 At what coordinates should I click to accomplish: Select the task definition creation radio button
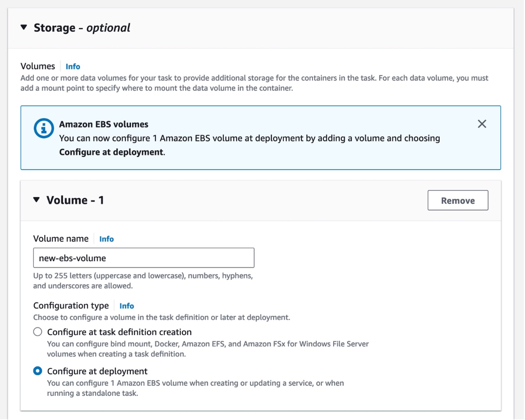(x=38, y=332)
